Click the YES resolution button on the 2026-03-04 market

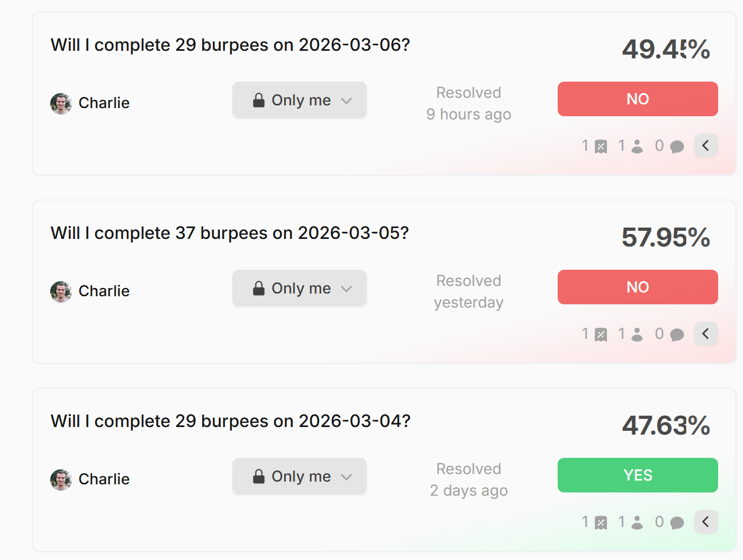point(638,475)
